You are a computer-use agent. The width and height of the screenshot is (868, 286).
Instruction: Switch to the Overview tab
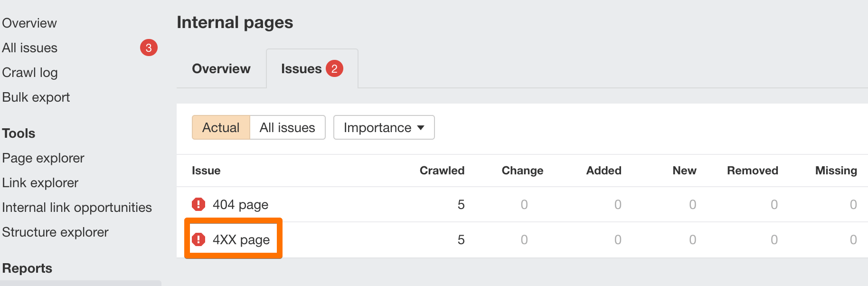(x=221, y=68)
